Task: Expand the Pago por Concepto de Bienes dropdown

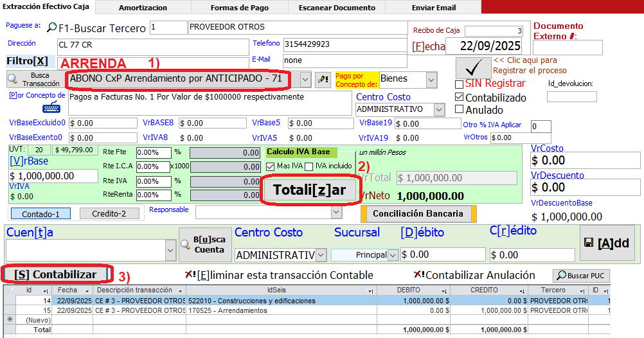Action: tap(430, 79)
